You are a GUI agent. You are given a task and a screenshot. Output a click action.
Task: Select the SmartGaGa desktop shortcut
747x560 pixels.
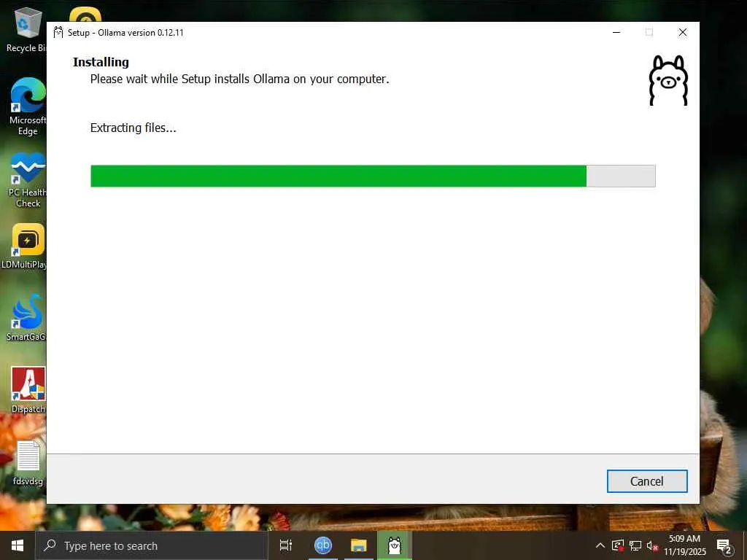[x=26, y=318]
